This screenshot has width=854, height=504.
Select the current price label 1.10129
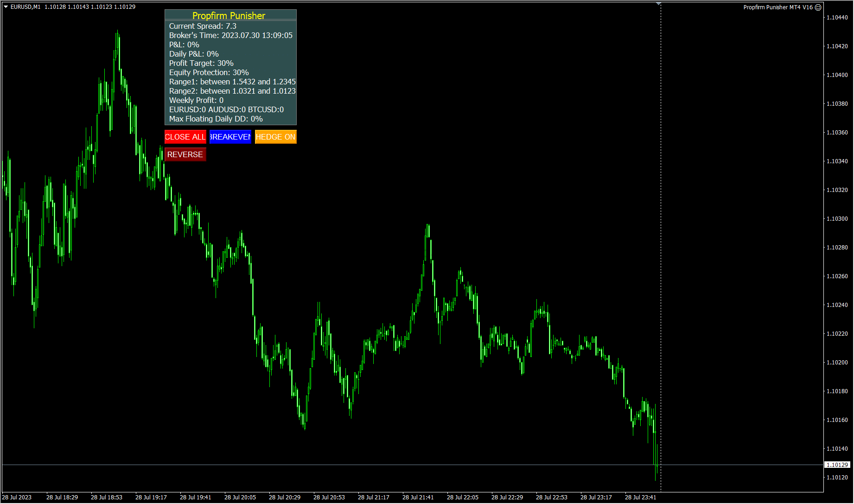837,465
